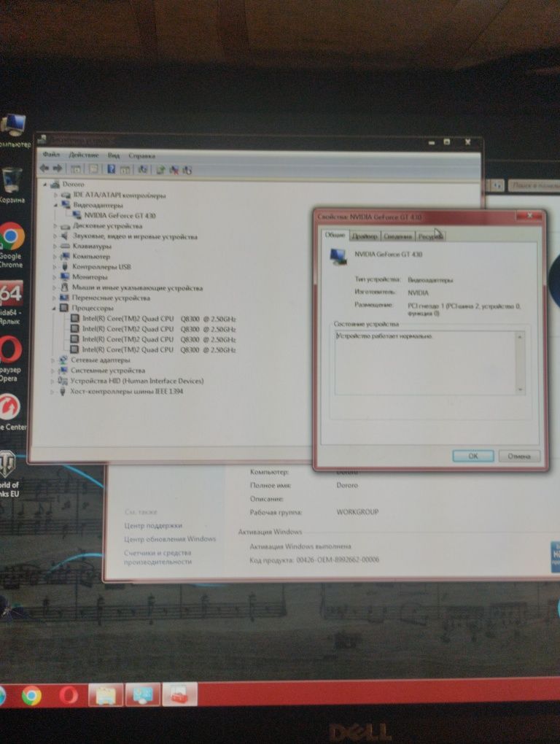This screenshot has width=560, height=744.
Task: Open Центр поддержки link in System window
Action: (152, 526)
